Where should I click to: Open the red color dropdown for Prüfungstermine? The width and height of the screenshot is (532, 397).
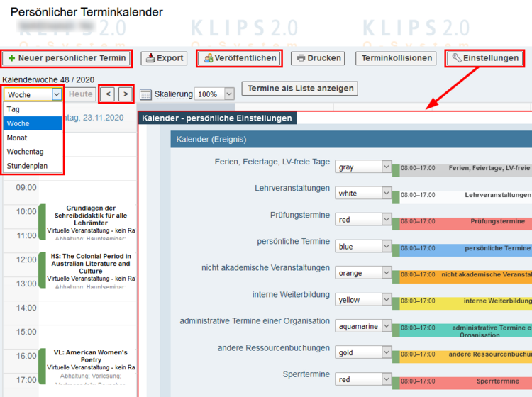pos(363,220)
